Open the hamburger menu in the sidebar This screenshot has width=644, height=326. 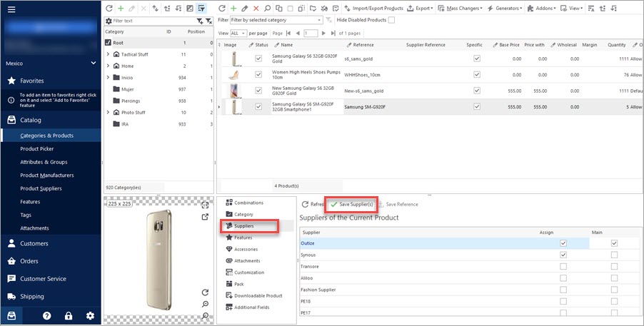click(11, 9)
